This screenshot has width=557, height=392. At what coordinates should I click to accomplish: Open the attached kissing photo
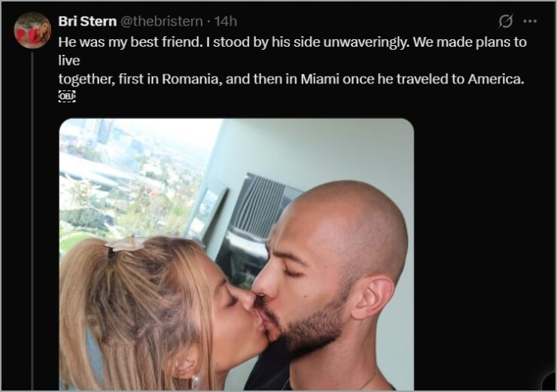click(x=236, y=254)
